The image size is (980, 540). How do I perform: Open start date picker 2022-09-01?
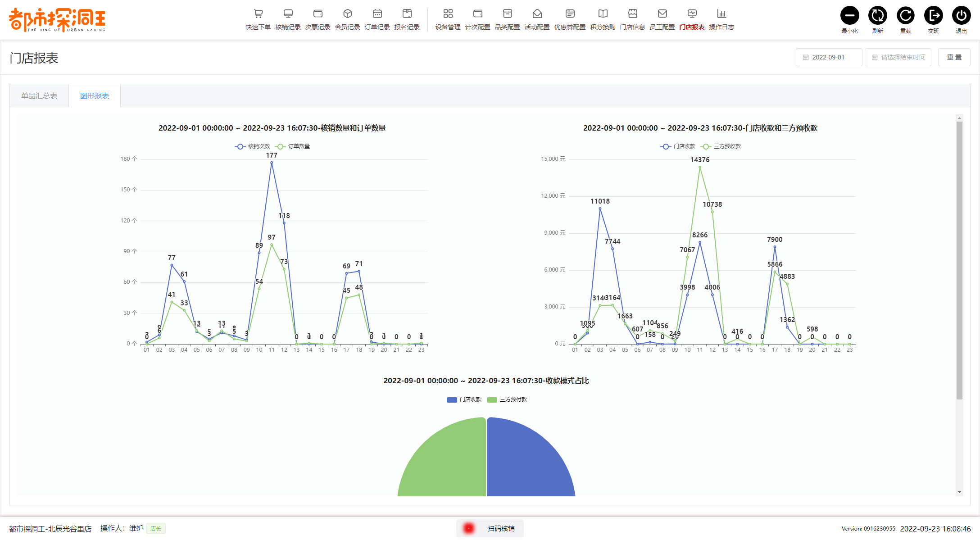click(x=829, y=57)
